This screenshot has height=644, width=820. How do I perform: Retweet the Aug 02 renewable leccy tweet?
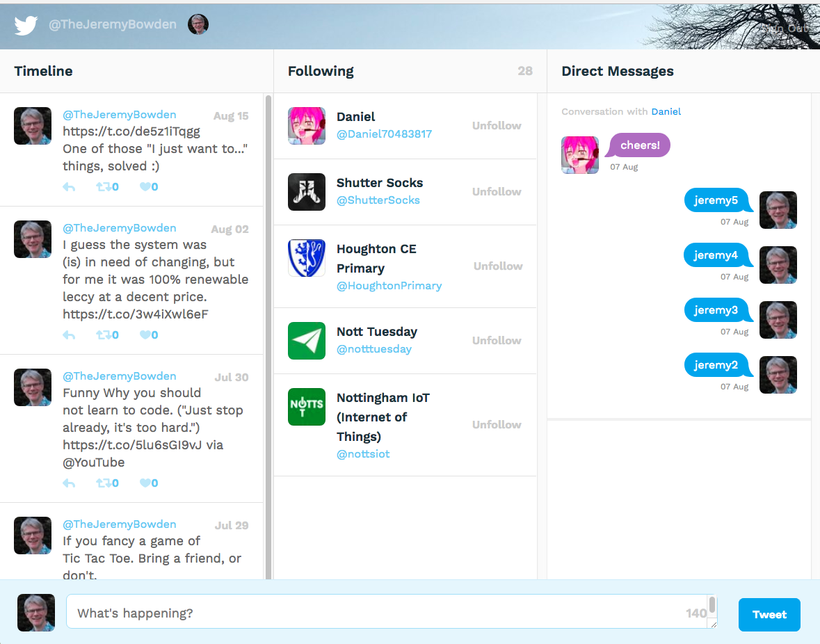point(107,335)
